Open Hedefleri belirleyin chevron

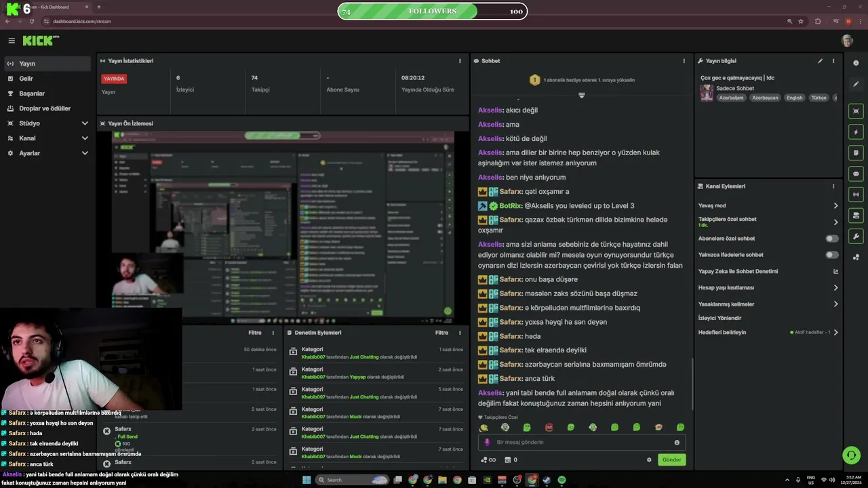835,332
